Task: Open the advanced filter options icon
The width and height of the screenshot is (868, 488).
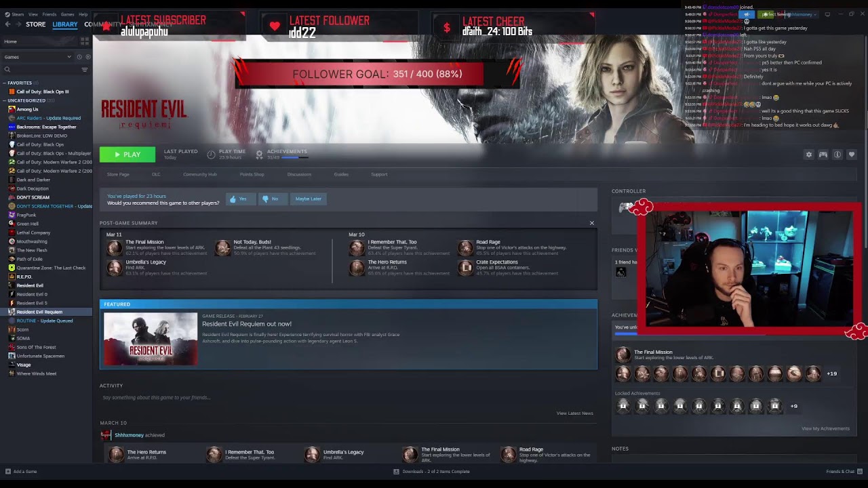Action: [85, 69]
